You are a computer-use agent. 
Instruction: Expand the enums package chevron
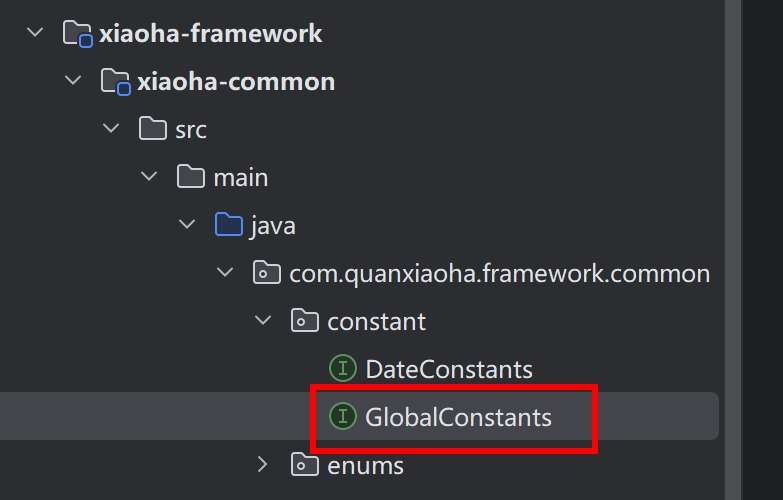pos(263,464)
